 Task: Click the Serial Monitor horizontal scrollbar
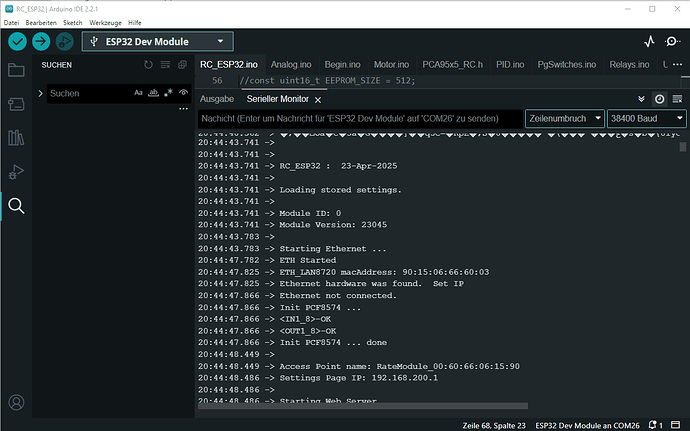(x=363, y=406)
